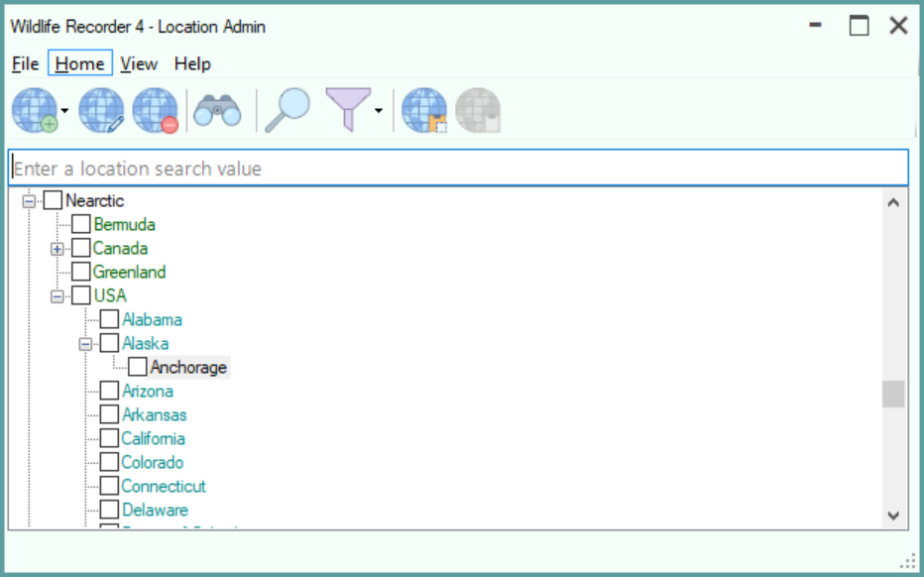Screen dimensions: 924x577
Task: Select the Greenland label in tree
Action: tap(129, 272)
